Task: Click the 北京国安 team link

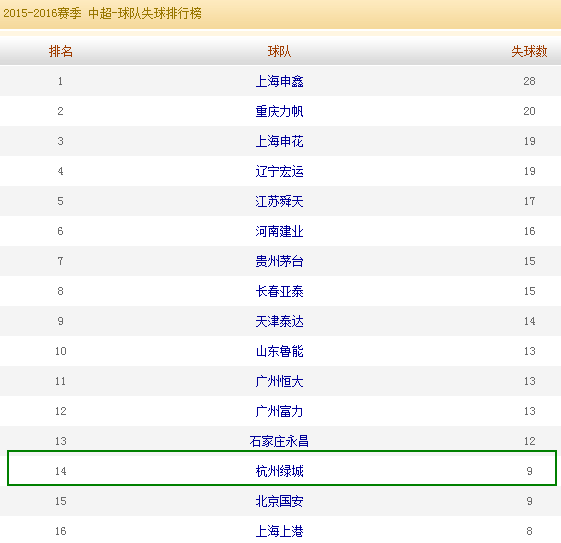Action: [x=279, y=502]
